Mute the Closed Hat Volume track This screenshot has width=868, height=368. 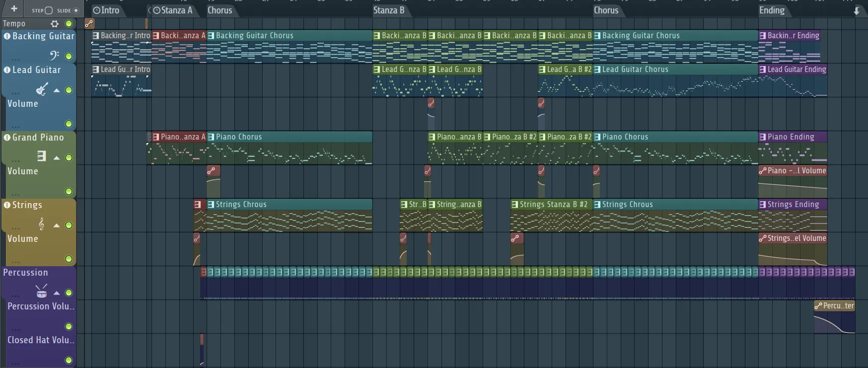point(69,360)
